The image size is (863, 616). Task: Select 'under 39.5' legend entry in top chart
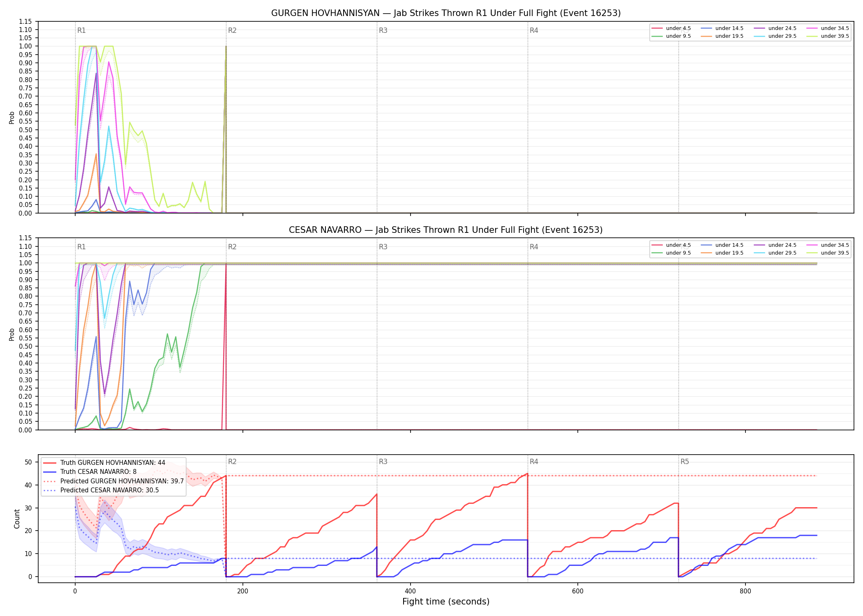[x=828, y=36]
